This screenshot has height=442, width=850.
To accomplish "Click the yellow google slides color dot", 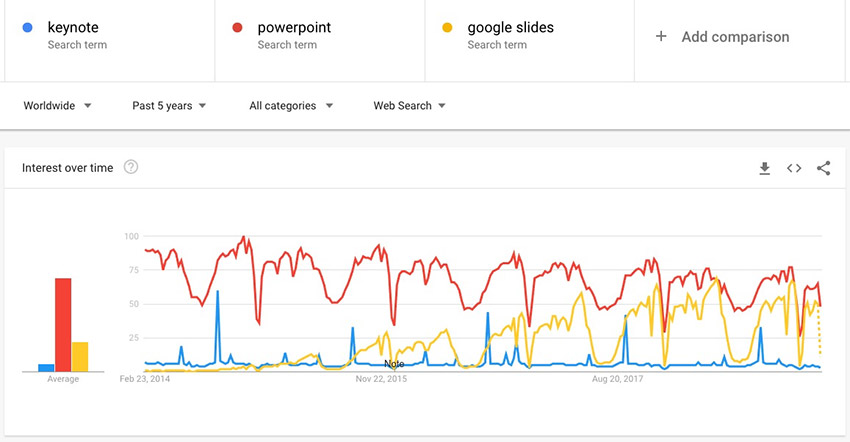I will (447, 28).
